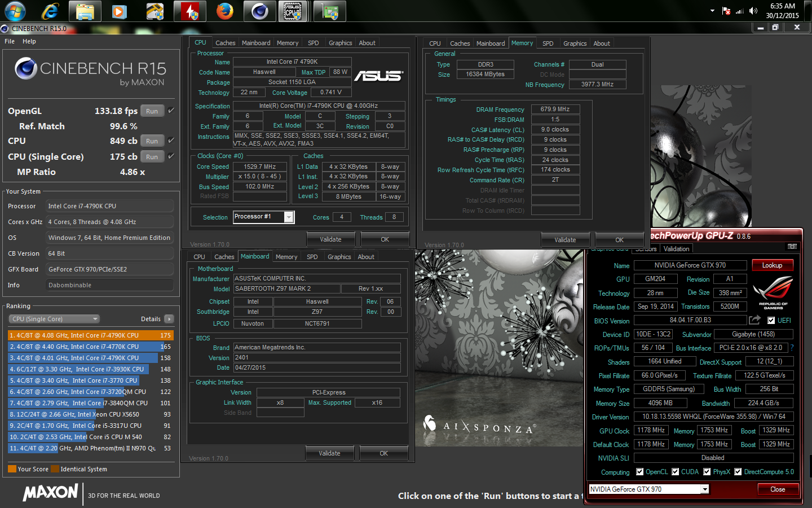Run the CPU (Single Core) benchmark
The height and width of the screenshot is (508, 812).
(x=152, y=156)
